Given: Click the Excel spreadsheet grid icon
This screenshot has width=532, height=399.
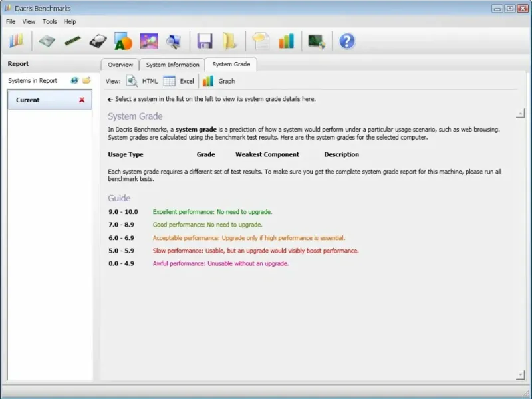Looking at the screenshot, I should tap(169, 81).
